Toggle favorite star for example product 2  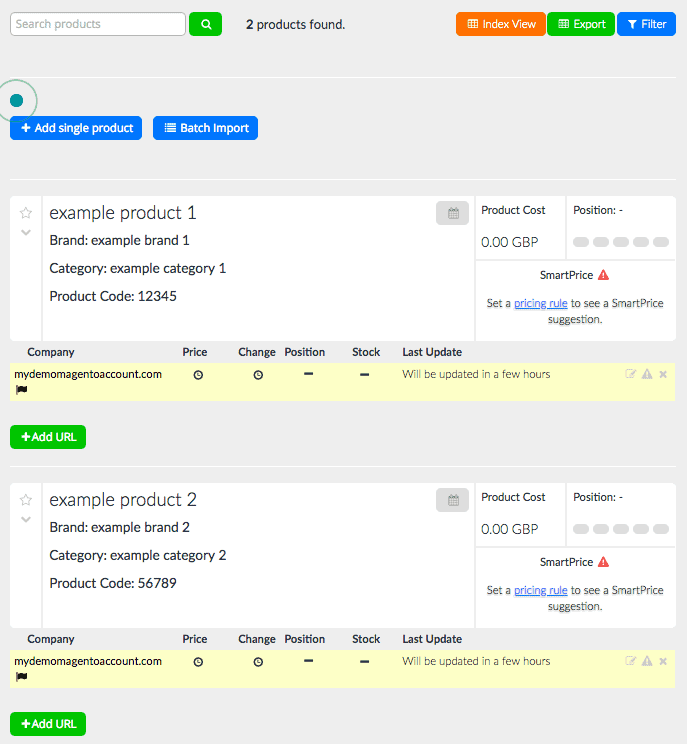pyautogui.click(x=26, y=500)
